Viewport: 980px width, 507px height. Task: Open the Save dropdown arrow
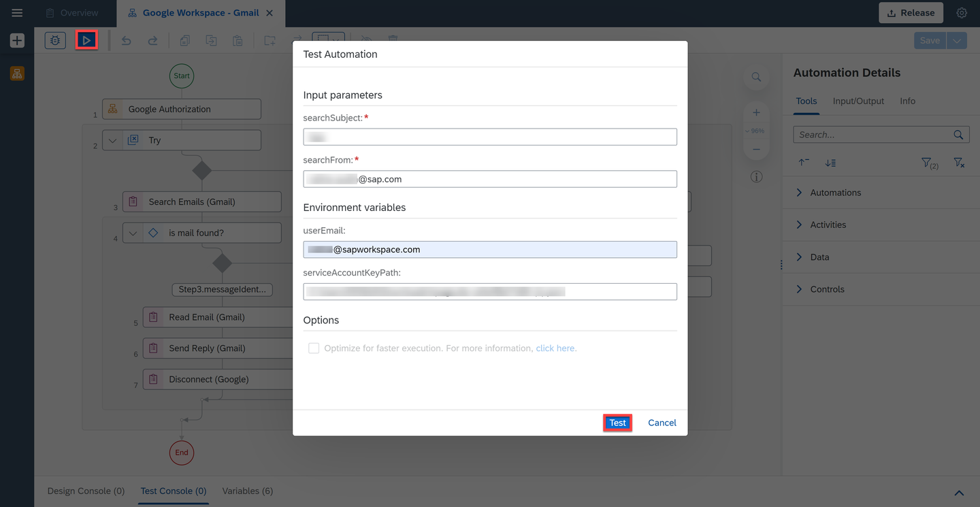click(957, 41)
